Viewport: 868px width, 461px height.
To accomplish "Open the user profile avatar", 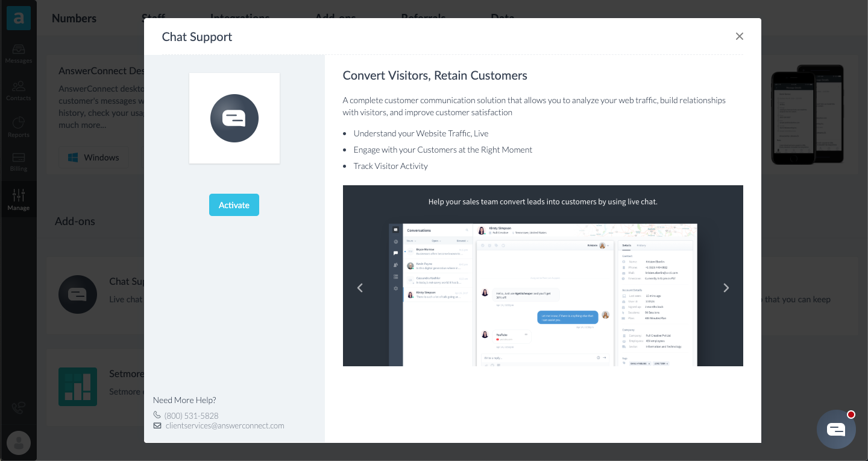I will click(x=19, y=444).
